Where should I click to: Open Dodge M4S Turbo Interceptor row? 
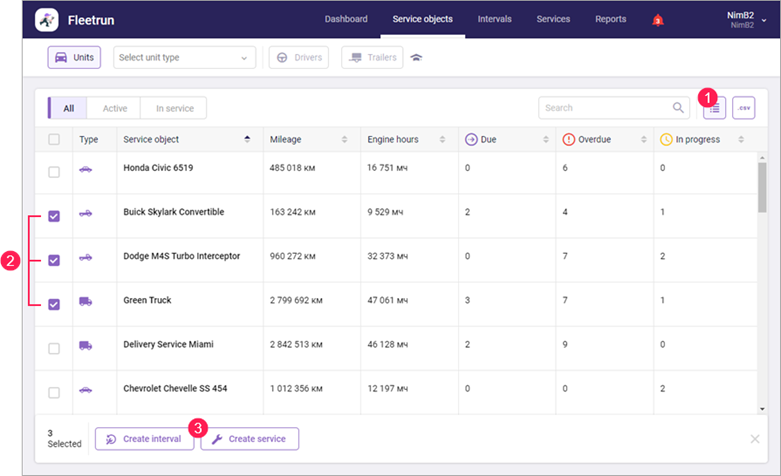click(x=181, y=256)
